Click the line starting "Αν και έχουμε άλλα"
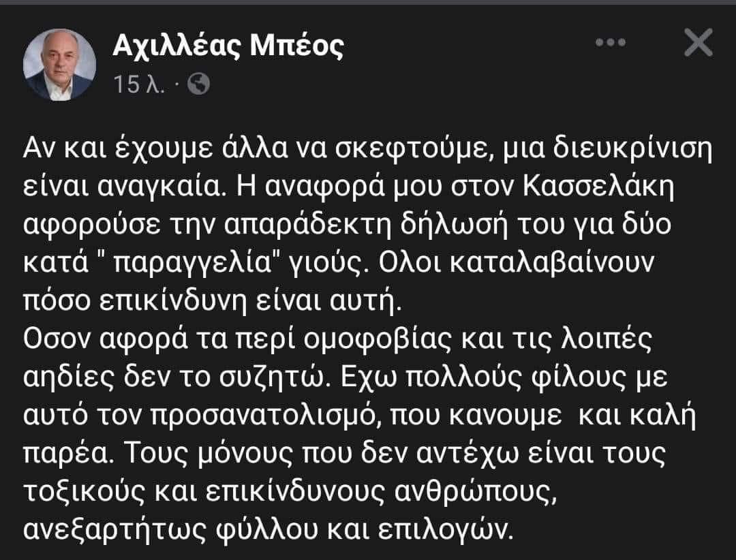Viewport: 736px width, 560px height. pos(367,146)
